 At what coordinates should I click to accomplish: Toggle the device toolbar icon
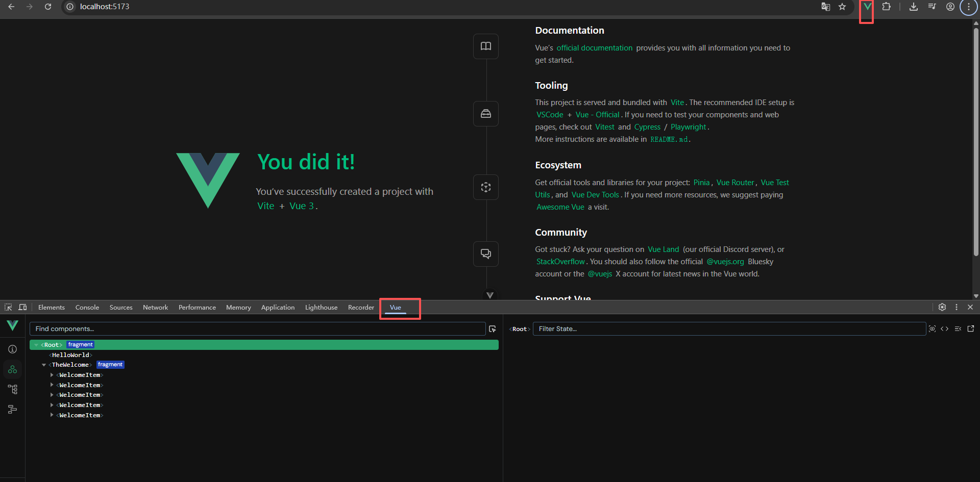tap(22, 307)
